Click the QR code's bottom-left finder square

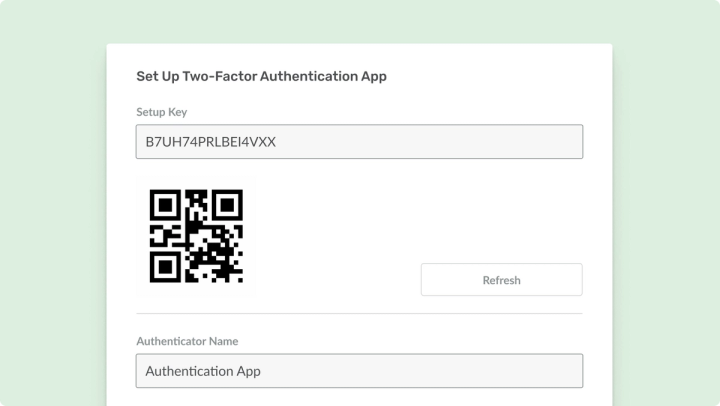pyautogui.click(x=164, y=267)
